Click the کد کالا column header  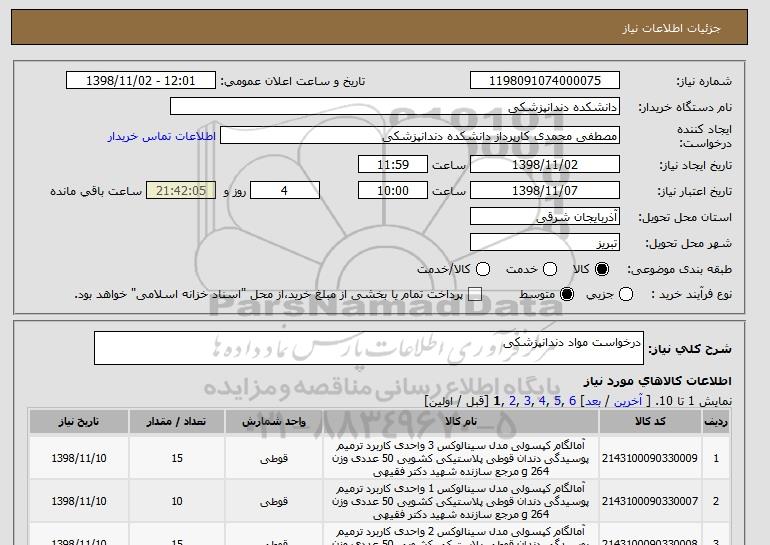tap(650, 422)
